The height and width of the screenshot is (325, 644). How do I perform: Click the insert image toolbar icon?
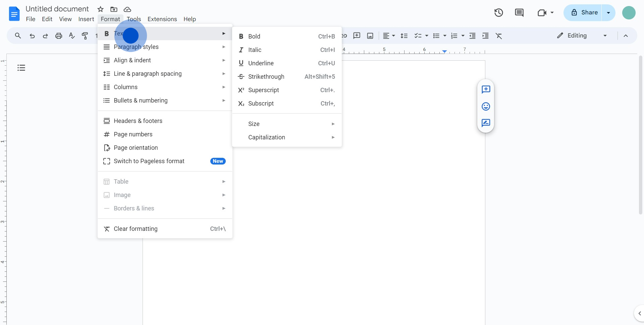pos(370,36)
